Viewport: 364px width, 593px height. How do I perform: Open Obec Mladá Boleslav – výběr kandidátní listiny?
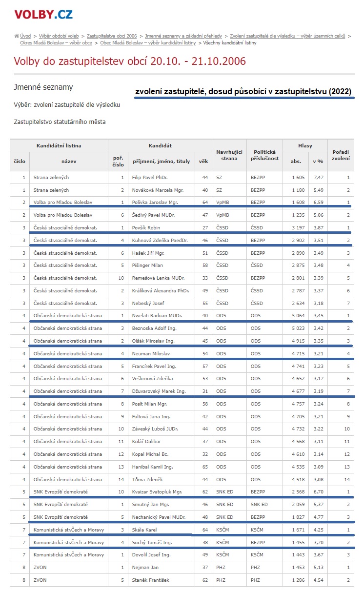click(x=148, y=43)
